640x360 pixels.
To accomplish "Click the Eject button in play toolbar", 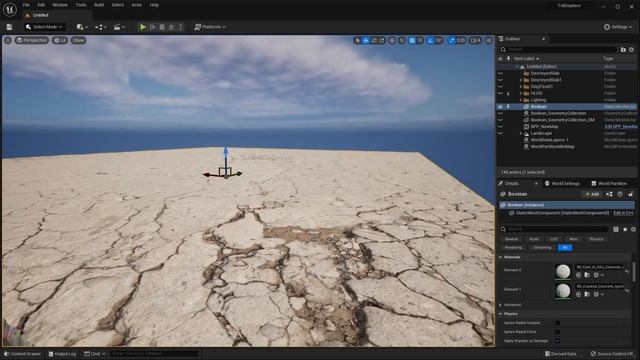I will click(x=171, y=27).
